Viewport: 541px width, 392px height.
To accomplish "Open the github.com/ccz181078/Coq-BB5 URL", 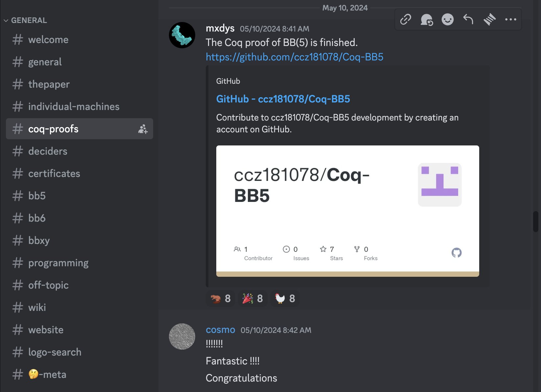I will point(294,57).
